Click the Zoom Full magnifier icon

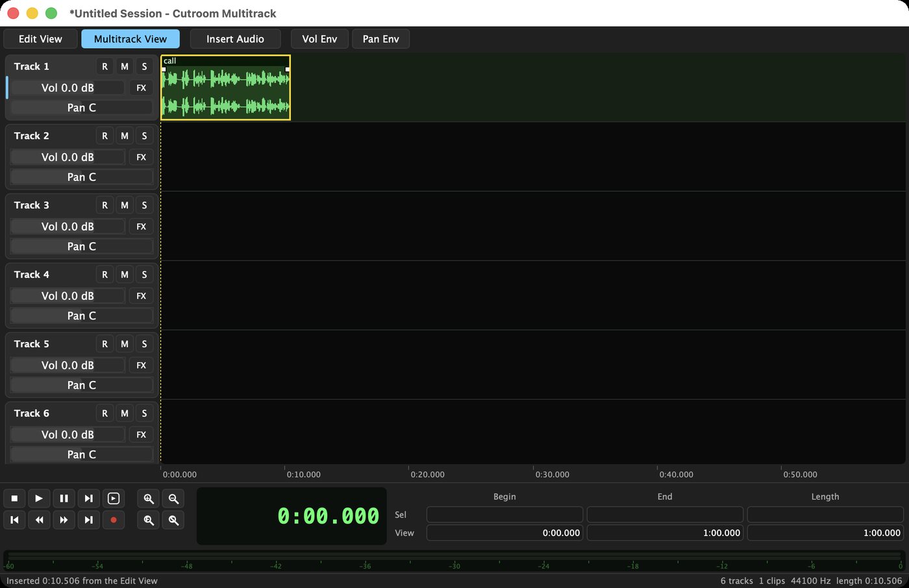[x=149, y=520]
